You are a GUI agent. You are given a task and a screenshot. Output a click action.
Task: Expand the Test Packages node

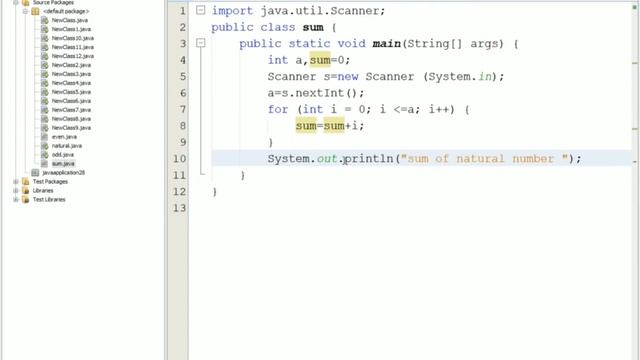[x=16, y=182]
